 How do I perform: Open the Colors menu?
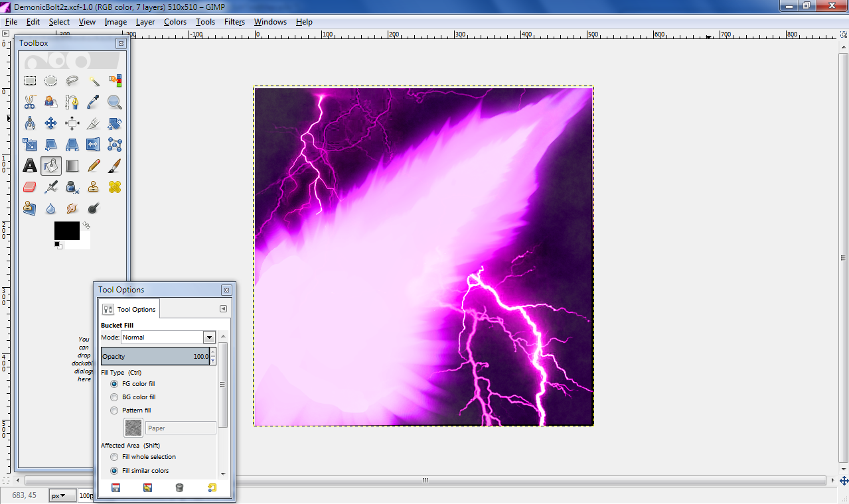click(175, 22)
